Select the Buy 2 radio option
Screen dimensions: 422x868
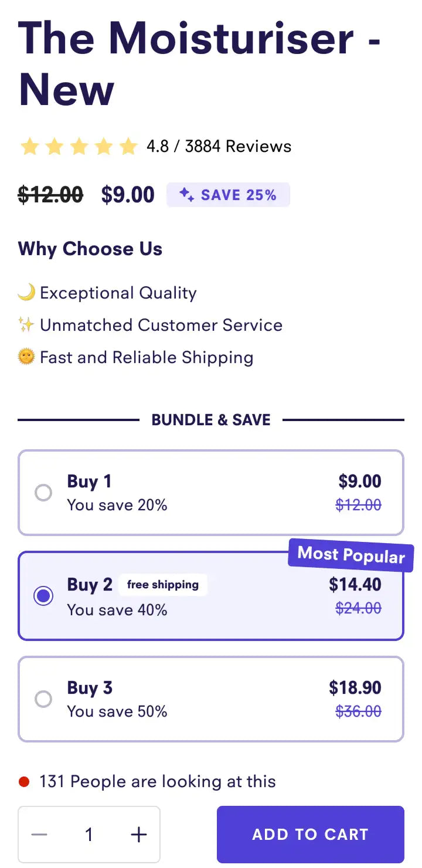click(43, 596)
